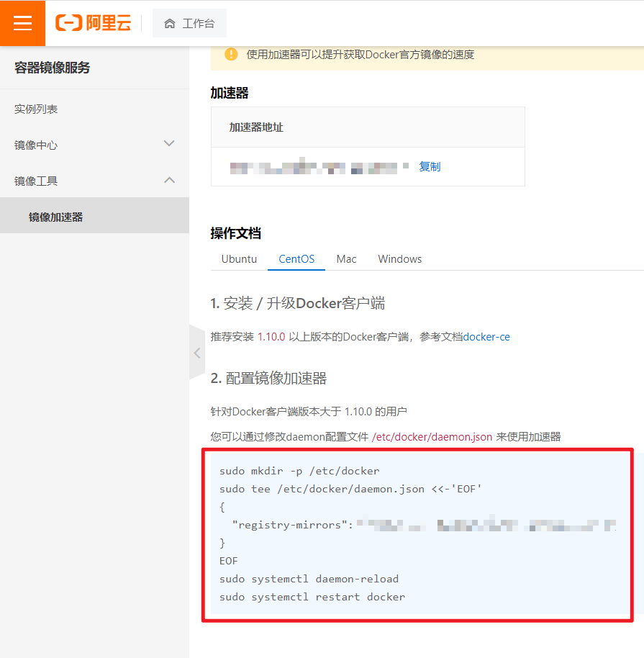This screenshot has height=658, width=644.
Task: Select 镜像加速器 in the sidebar
Action: 94,215
